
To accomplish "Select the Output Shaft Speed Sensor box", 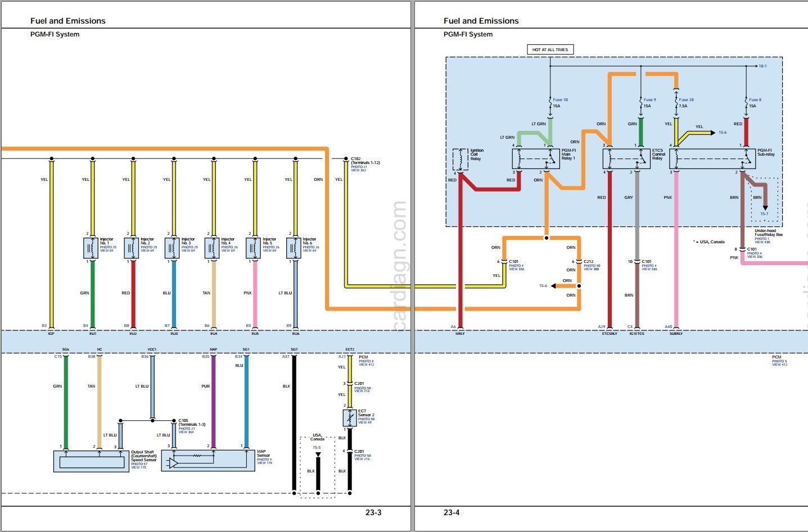I will point(91,461).
